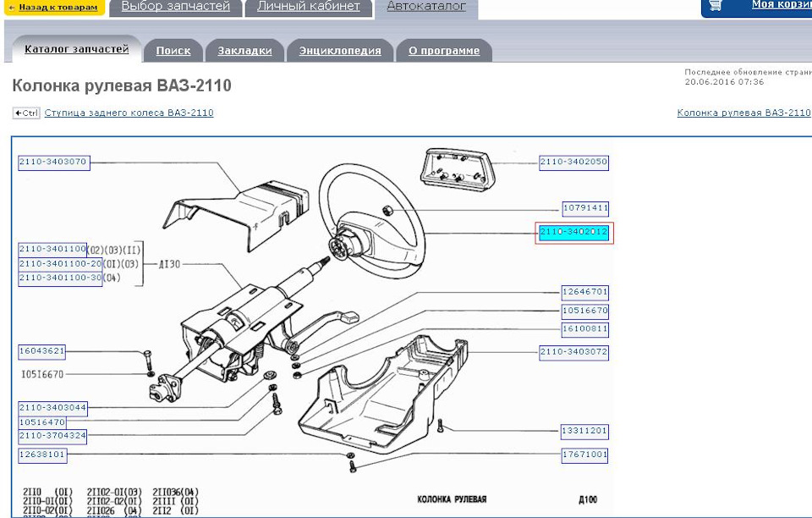The image size is (812, 518).
Task: Click the shopping cart icon
Action: pos(716,5)
